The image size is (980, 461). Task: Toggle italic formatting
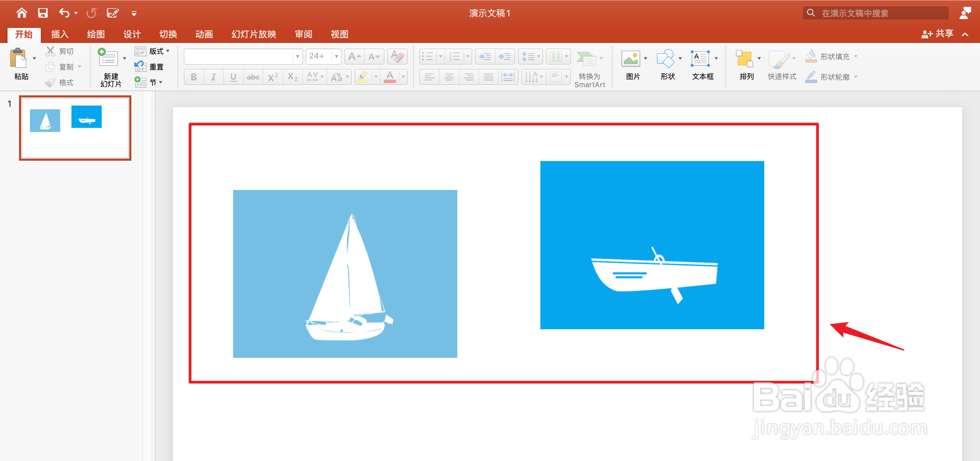click(x=213, y=77)
